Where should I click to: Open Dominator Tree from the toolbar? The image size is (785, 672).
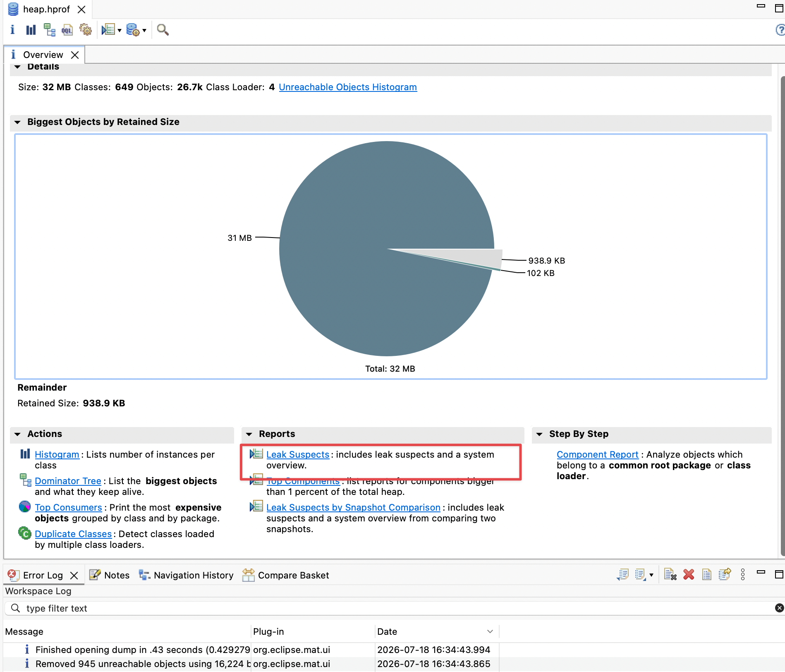(49, 30)
